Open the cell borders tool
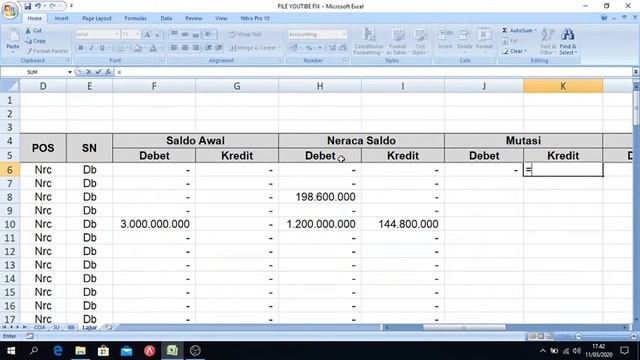This screenshot has width=640, height=360. [120, 48]
